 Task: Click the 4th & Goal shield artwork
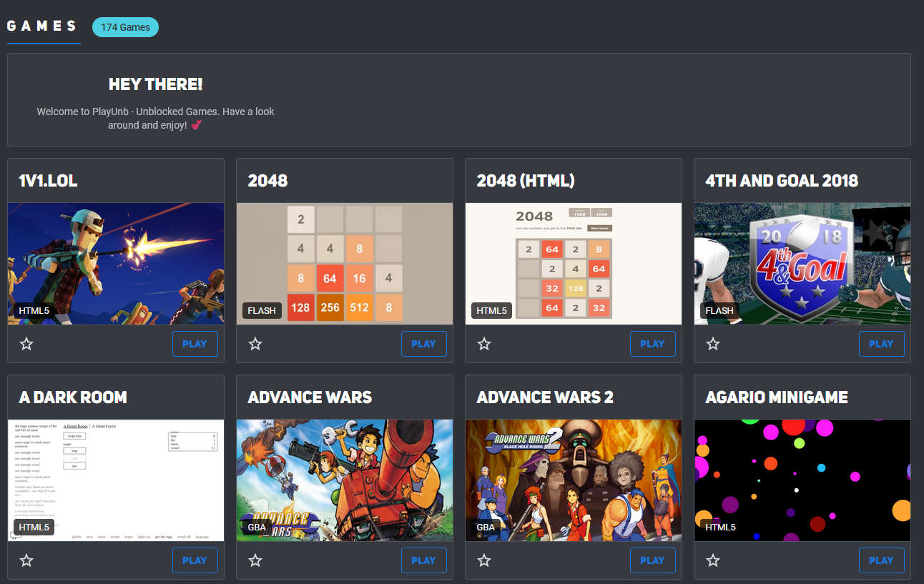802,264
